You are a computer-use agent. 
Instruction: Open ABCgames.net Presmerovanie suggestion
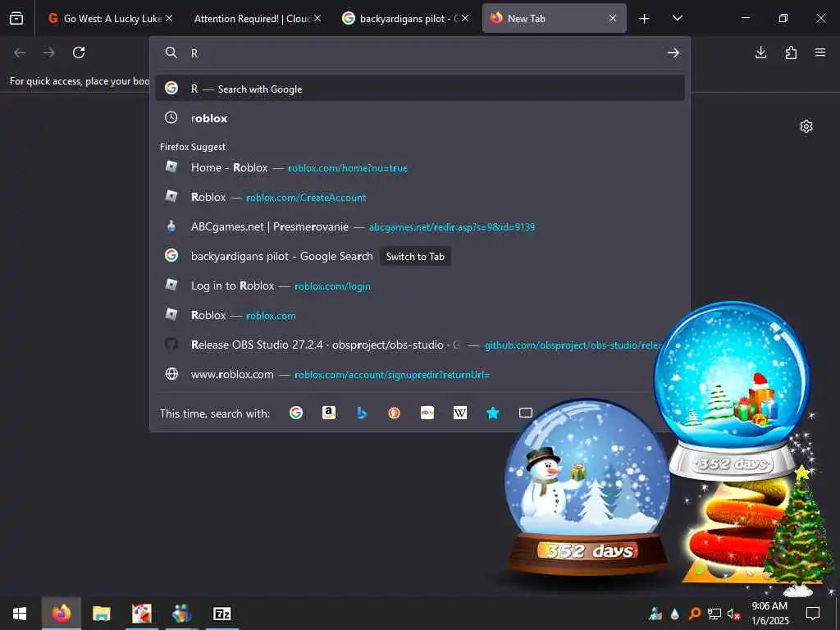coord(419,226)
